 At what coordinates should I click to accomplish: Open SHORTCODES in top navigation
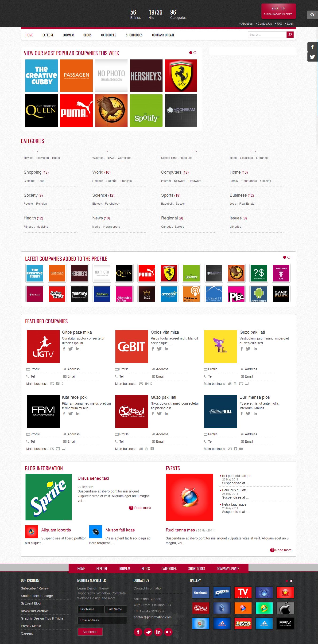click(x=134, y=35)
